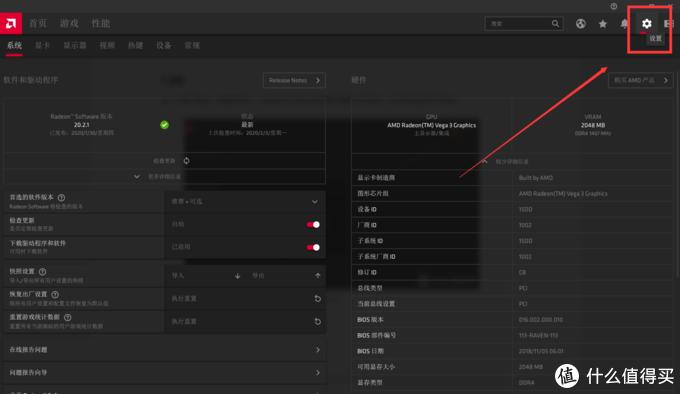
Task: Select the 常规 general sub-tab
Action: tap(192, 45)
